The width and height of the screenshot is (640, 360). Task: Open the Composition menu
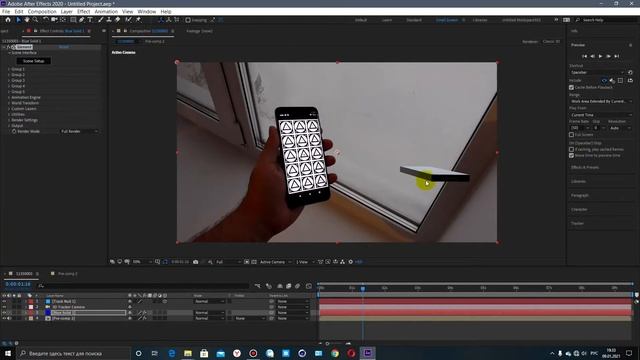[x=42, y=11]
